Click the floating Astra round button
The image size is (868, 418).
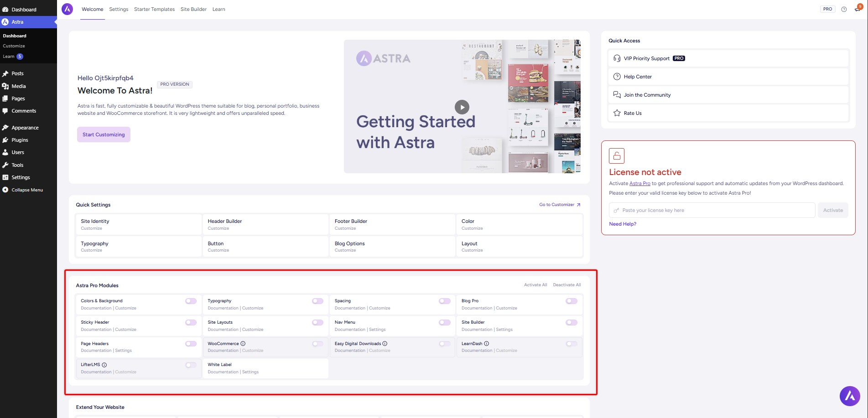pos(850,396)
